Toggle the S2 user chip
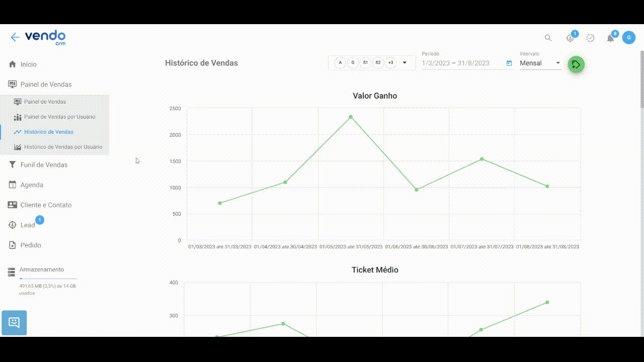 point(378,63)
